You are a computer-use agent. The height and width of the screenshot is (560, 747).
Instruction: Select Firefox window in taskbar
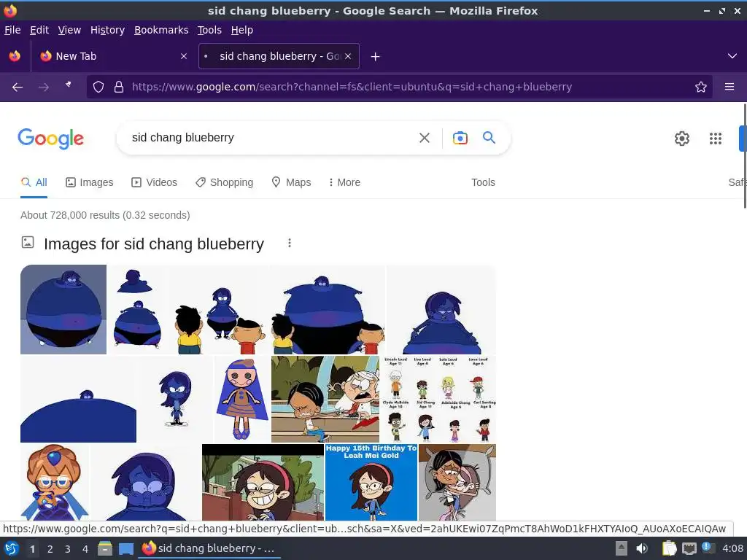click(209, 548)
